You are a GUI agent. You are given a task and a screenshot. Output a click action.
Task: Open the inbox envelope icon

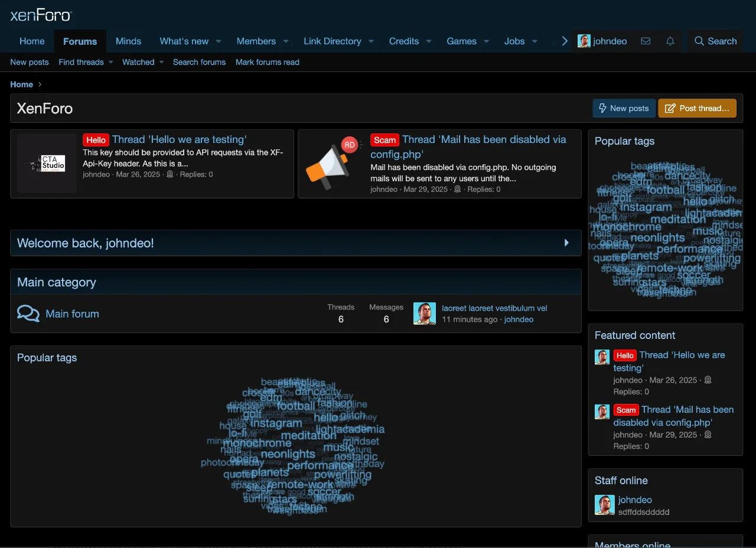click(646, 41)
